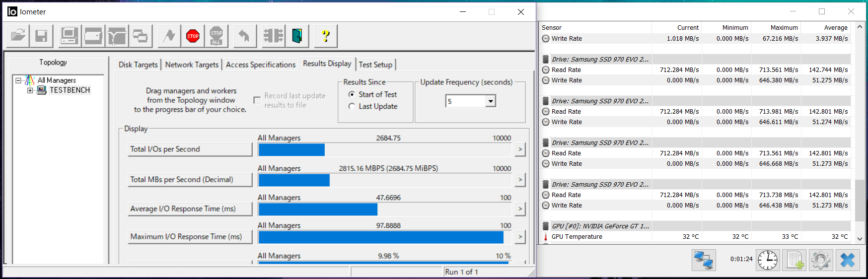
Task: Select the Start of Test radio option
Action: tap(352, 94)
